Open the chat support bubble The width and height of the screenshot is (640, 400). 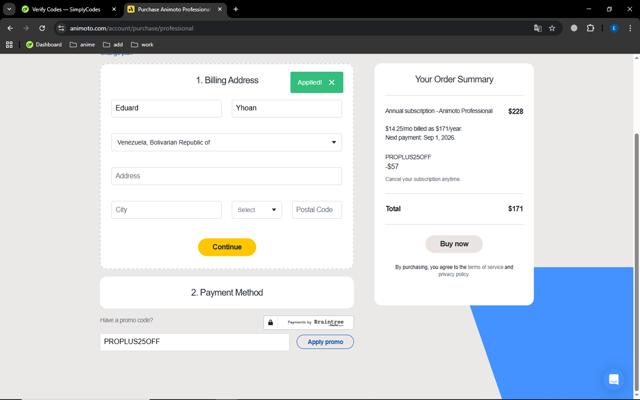pyautogui.click(x=613, y=379)
